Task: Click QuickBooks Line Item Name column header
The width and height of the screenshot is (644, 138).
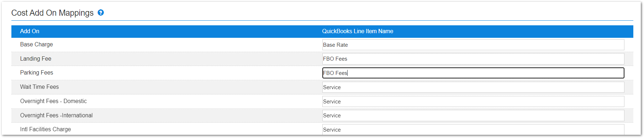Action: (x=358, y=31)
